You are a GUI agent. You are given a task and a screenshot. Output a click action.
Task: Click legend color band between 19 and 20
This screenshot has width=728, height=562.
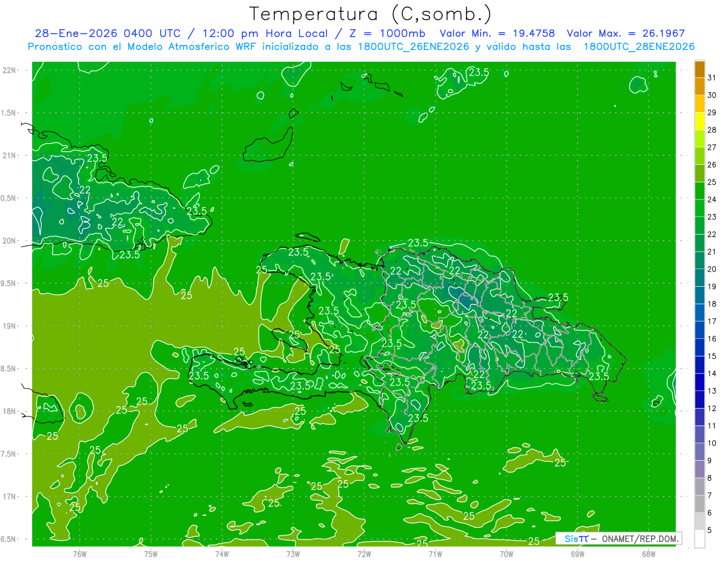point(699,278)
